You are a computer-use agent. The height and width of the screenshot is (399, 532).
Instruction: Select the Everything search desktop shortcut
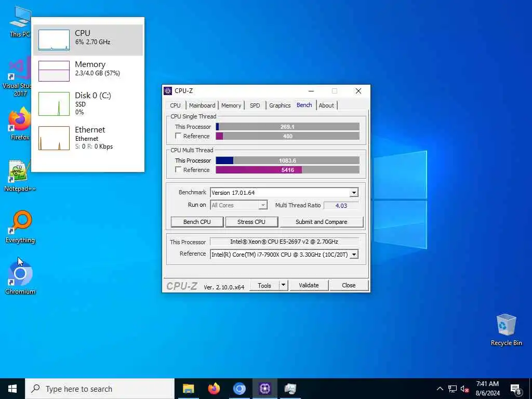coord(20,227)
